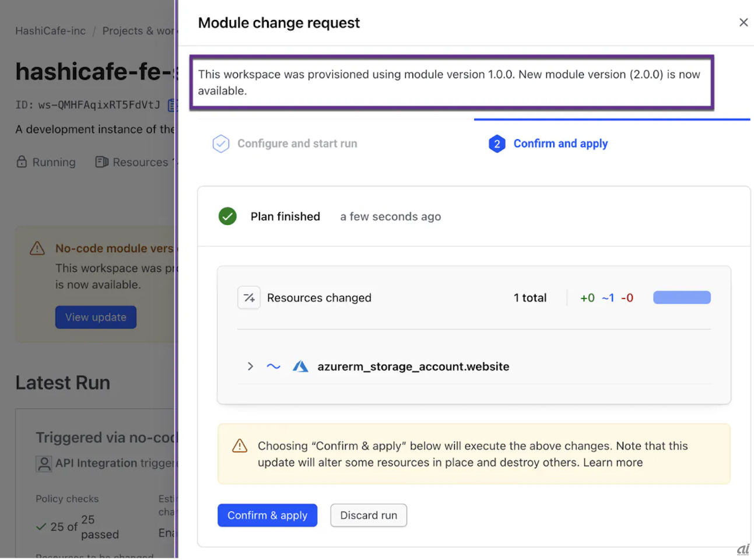Click the View update button
Image resolution: width=754 pixels, height=560 pixels.
click(96, 317)
